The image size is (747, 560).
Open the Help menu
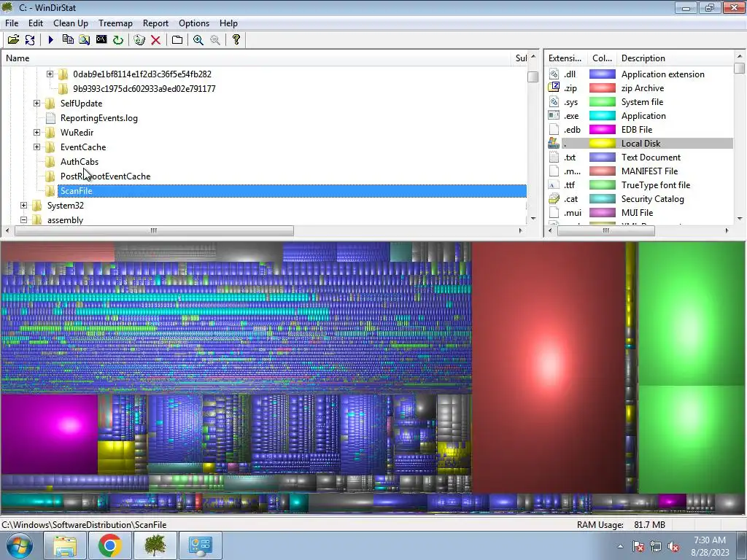pos(228,23)
